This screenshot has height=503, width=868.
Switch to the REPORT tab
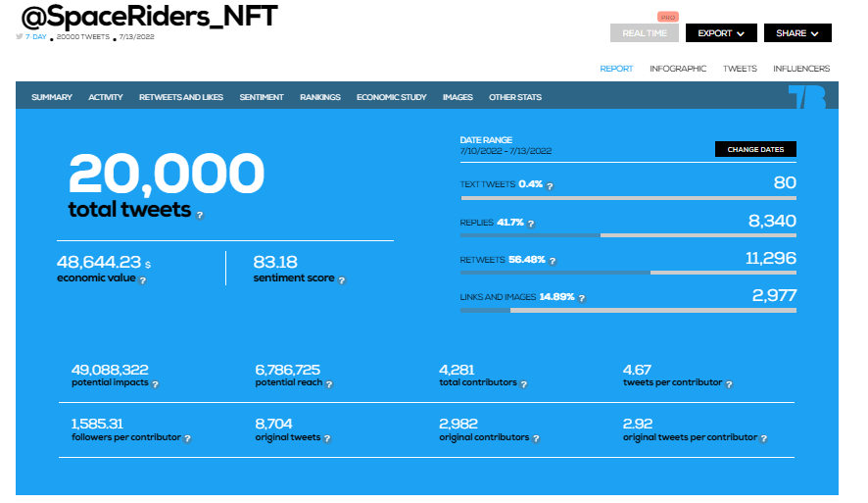[616, 69]
